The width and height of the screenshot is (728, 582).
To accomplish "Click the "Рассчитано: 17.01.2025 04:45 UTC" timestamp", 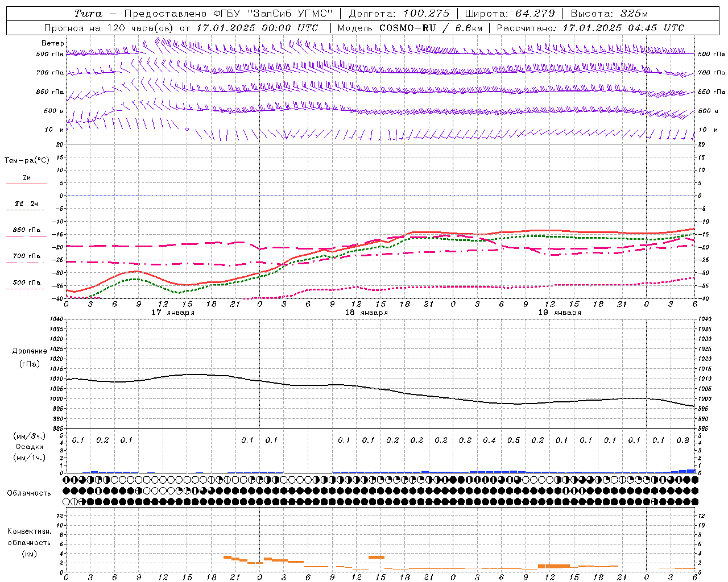I will [x=590, y=28].
